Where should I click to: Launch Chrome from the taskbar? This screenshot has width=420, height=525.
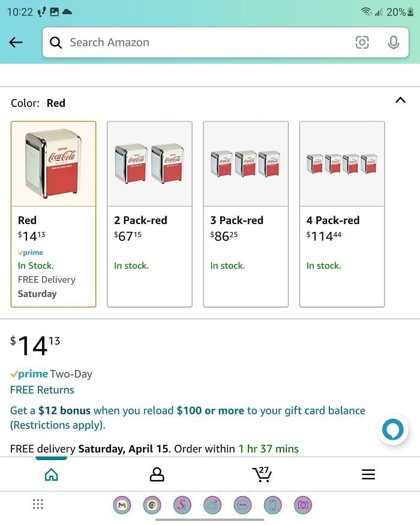152,505
